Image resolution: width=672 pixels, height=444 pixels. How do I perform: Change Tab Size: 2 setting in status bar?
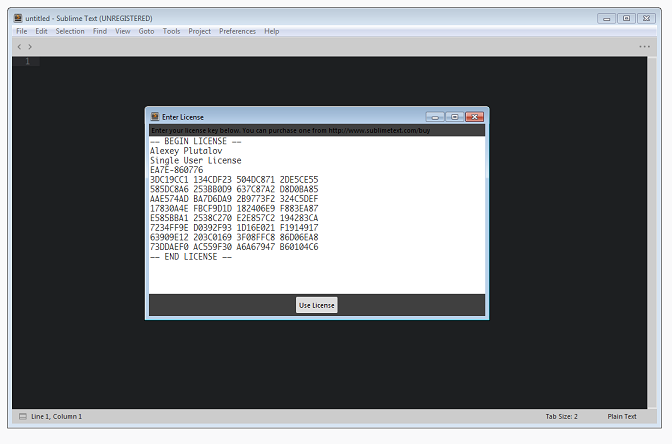pos(561,416)
